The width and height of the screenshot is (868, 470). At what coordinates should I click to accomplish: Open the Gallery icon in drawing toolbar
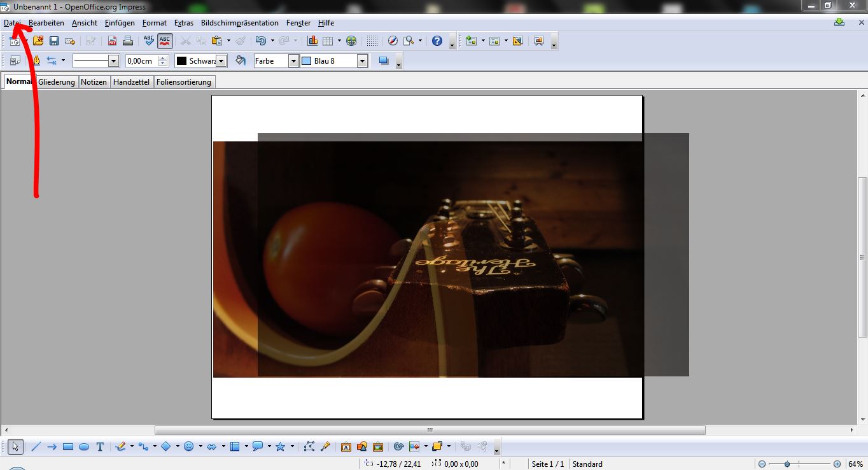pos(378,447)
